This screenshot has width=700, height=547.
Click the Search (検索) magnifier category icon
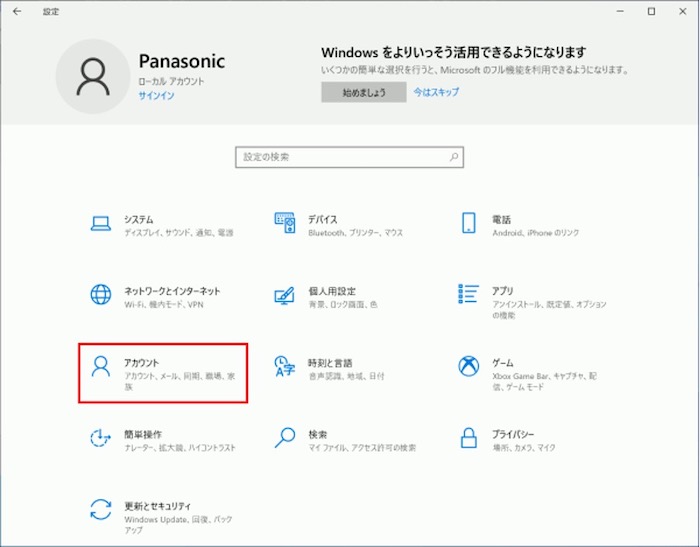[x=284, y=438]
